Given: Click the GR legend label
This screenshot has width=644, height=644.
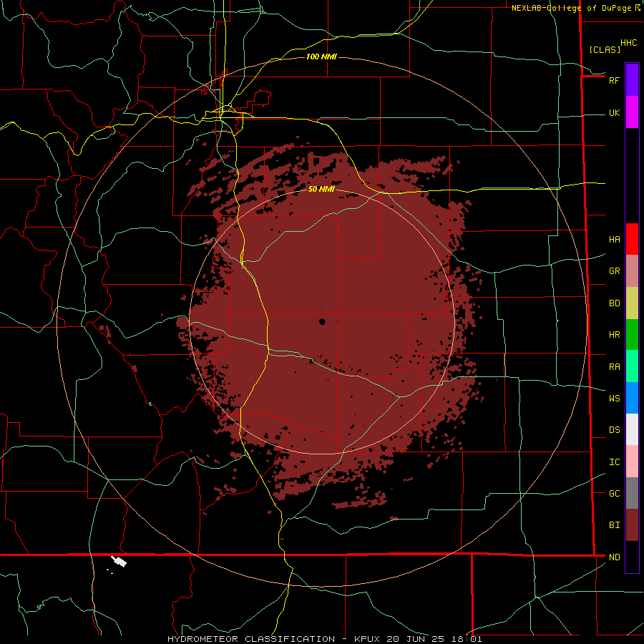Looking at the screenshot, I should [614, 271].
